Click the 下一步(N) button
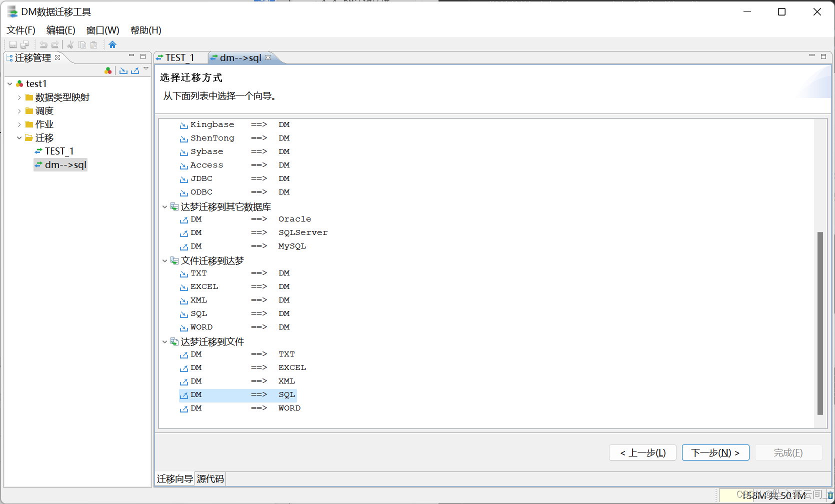This screenshot has width=835, height=504. click(715, 452)
